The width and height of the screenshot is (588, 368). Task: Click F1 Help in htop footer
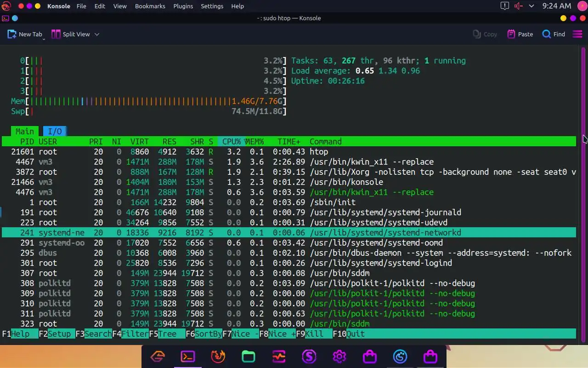tap(20, 334)
